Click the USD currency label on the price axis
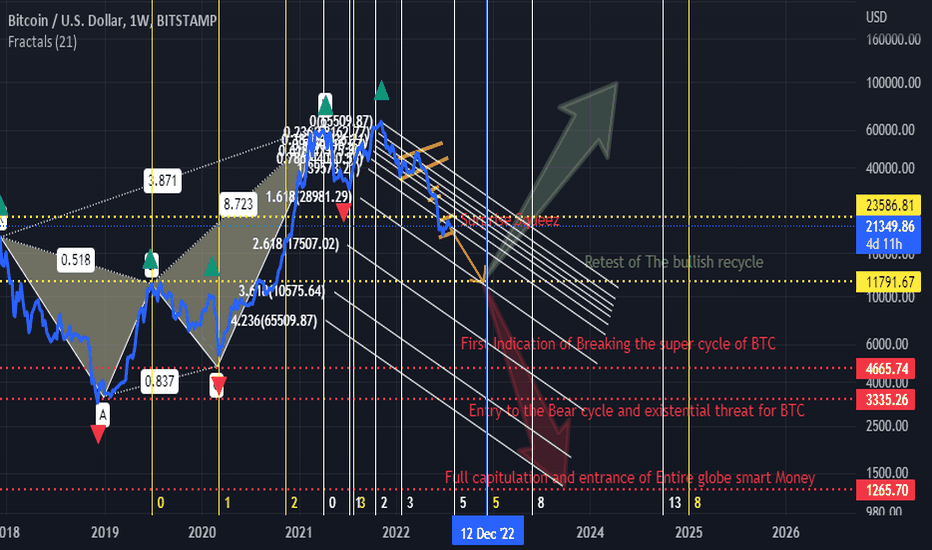This screenshot has width=932, height=550. click(876, 17)
